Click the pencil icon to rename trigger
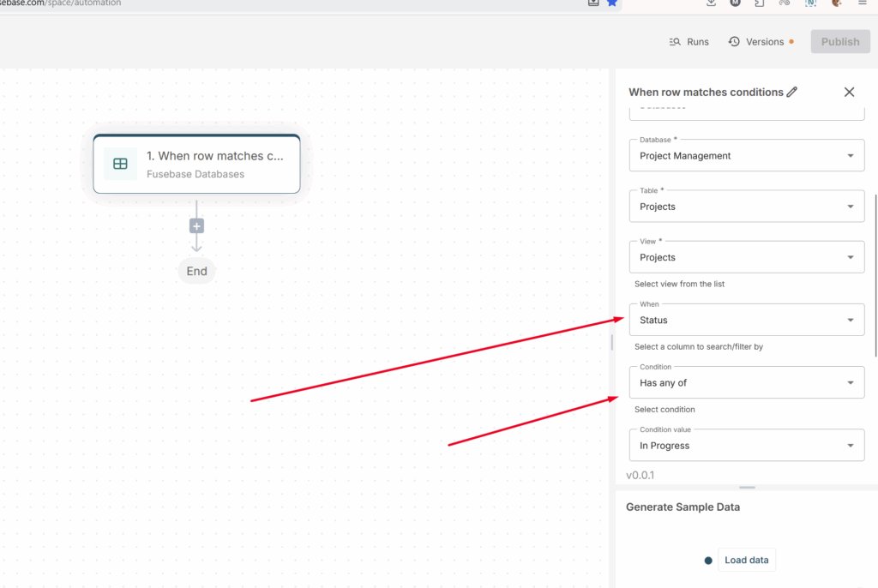The image size is (878, 588). (792, 92)
